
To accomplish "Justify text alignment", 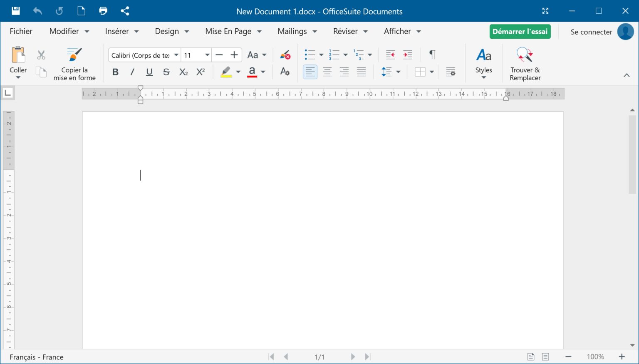I will (x=361, y=72).
